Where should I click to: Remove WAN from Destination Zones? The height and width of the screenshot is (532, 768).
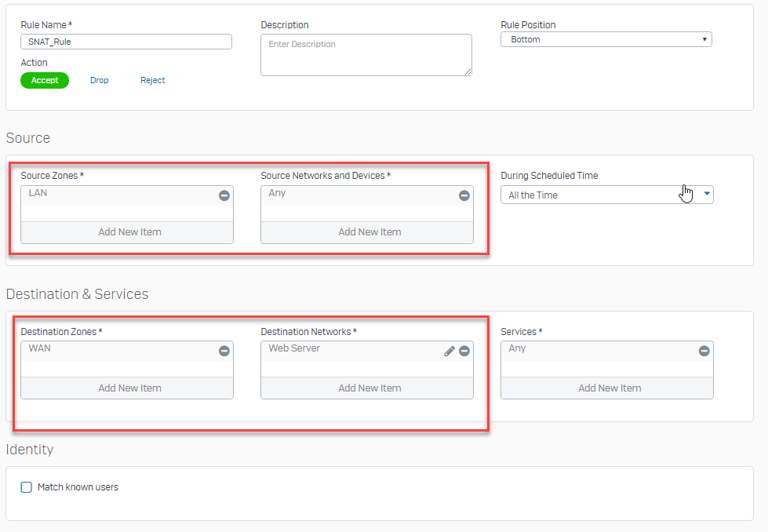(x=224, y=351)
